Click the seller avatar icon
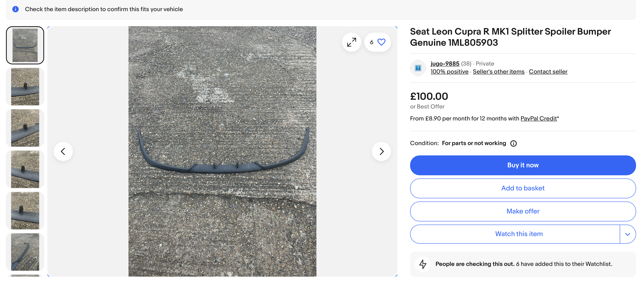 [x=418, y=68]
